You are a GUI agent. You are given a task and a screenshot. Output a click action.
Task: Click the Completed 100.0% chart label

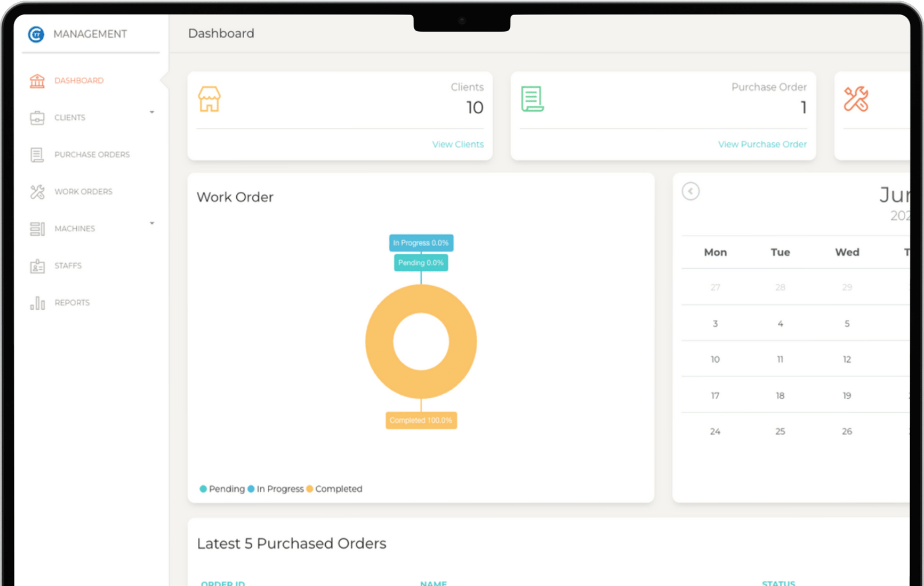[421, 420]
